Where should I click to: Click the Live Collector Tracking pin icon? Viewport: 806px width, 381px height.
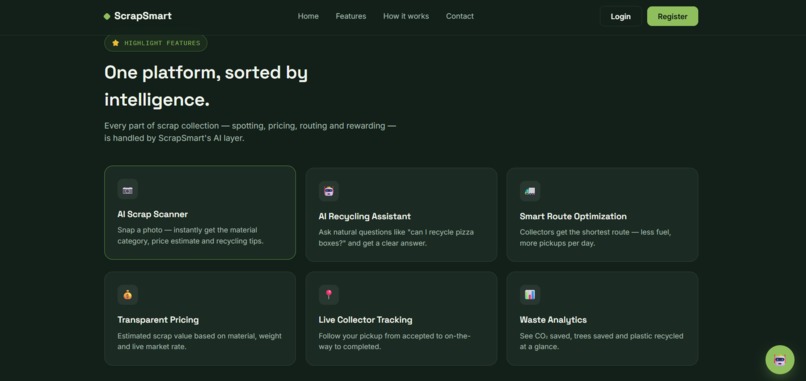tap(328, 295)
